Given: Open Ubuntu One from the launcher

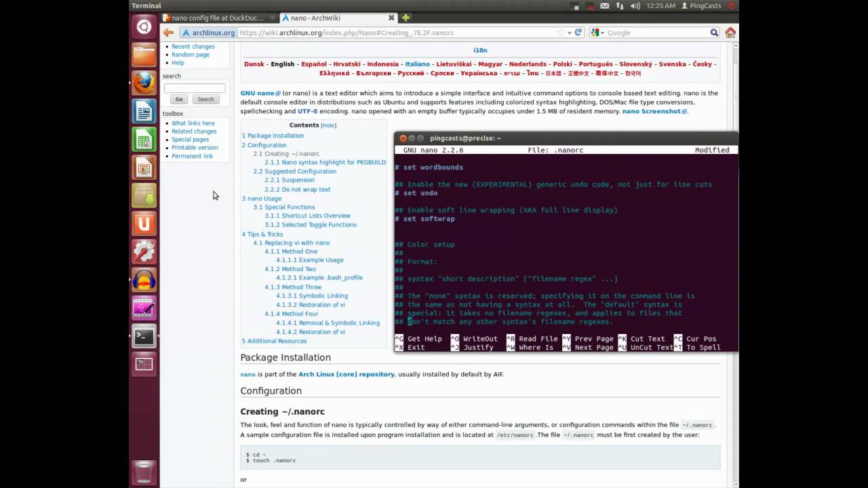Looking at the screenshot, I should pyautogui.click(x=144, y=223).
